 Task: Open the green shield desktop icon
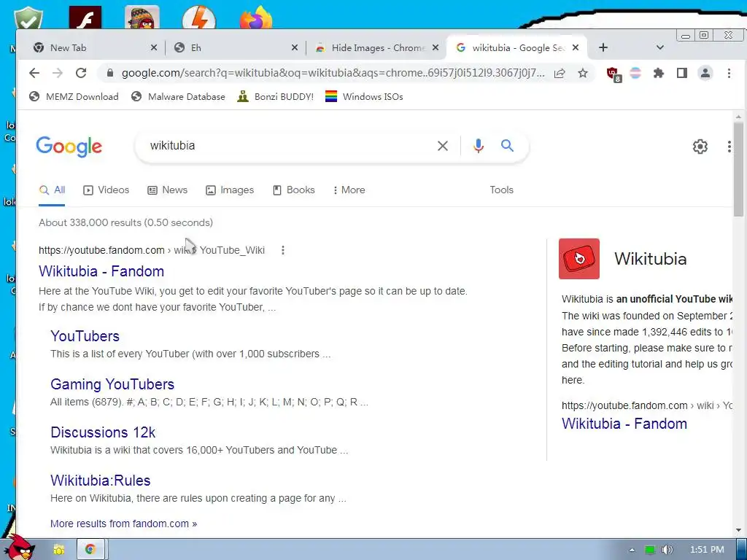tap(28, 18)
